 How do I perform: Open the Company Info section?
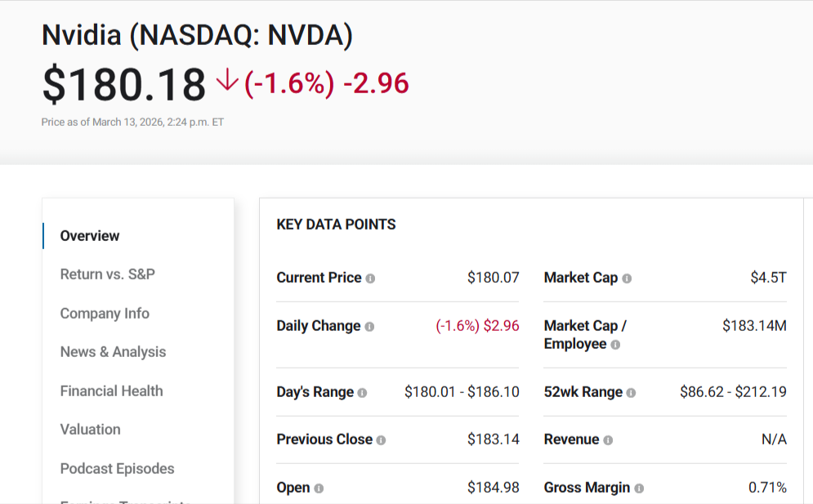pos(105,314)
